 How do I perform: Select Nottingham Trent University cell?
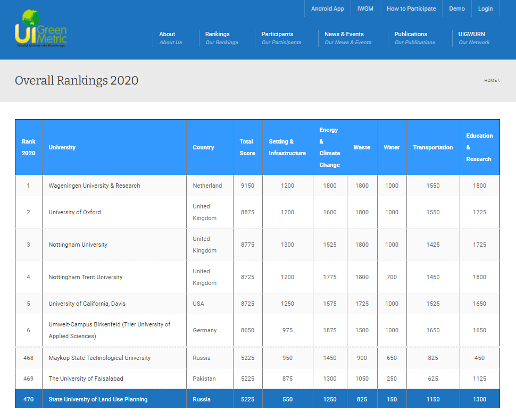(x=114, y=277)
